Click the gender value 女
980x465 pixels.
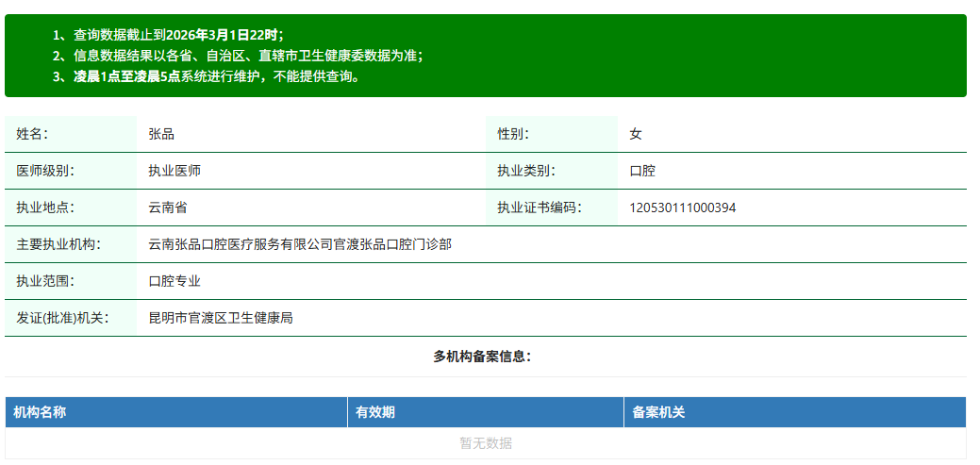(636, 134)
